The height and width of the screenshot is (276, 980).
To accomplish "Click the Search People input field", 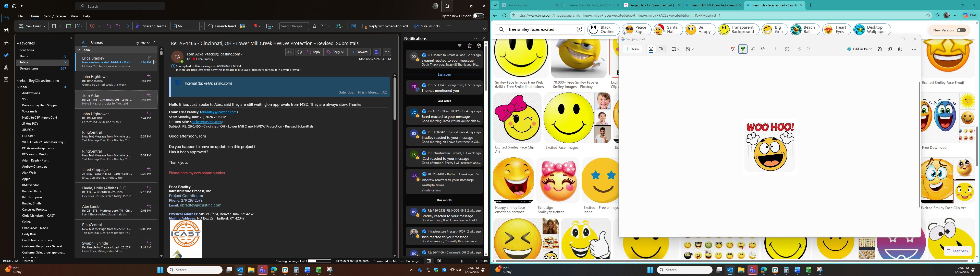I will click(x=295, y=26).
